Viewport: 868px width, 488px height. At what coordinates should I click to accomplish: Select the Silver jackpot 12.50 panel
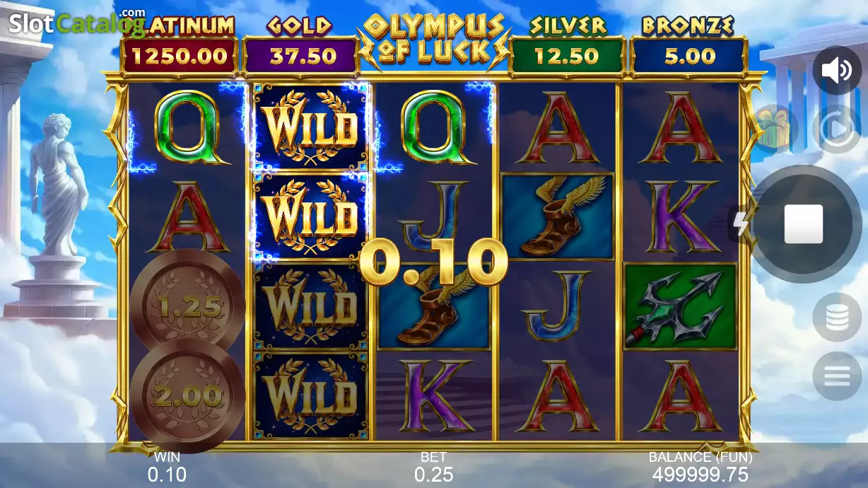567,55
